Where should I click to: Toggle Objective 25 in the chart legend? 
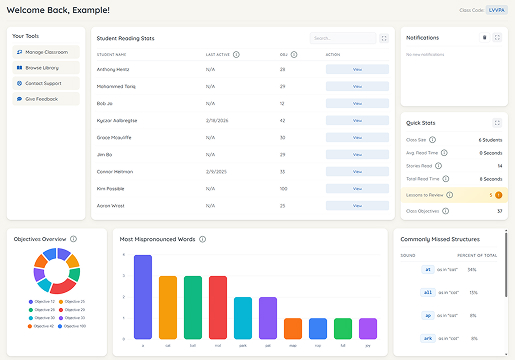pyautogui.click(x=72, y=302)
